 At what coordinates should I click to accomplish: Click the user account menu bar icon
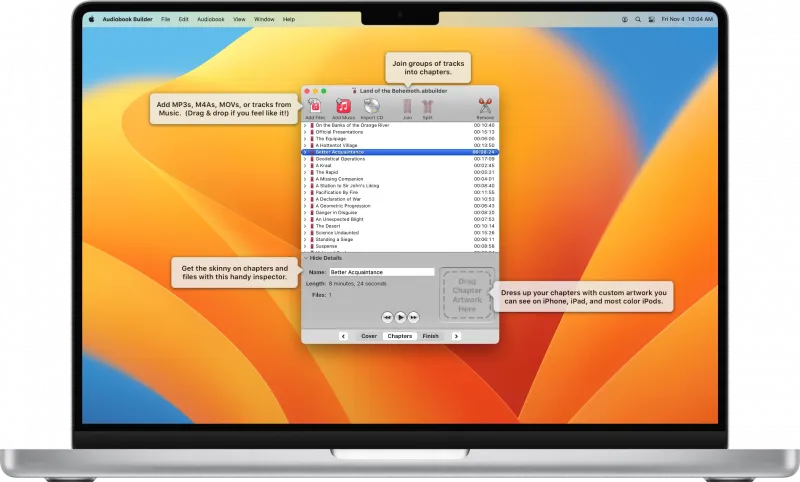(x=624, y=19)
